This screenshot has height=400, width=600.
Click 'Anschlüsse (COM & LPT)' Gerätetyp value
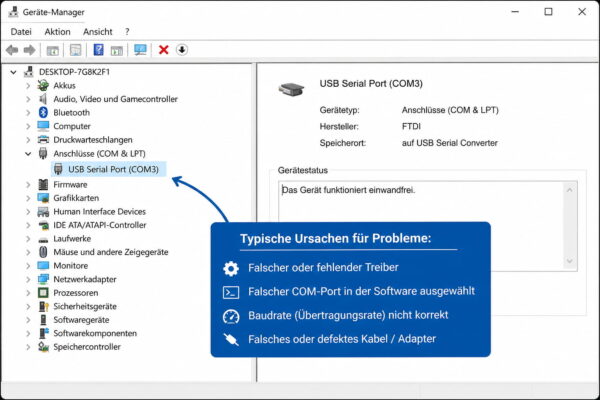(450, 110)
